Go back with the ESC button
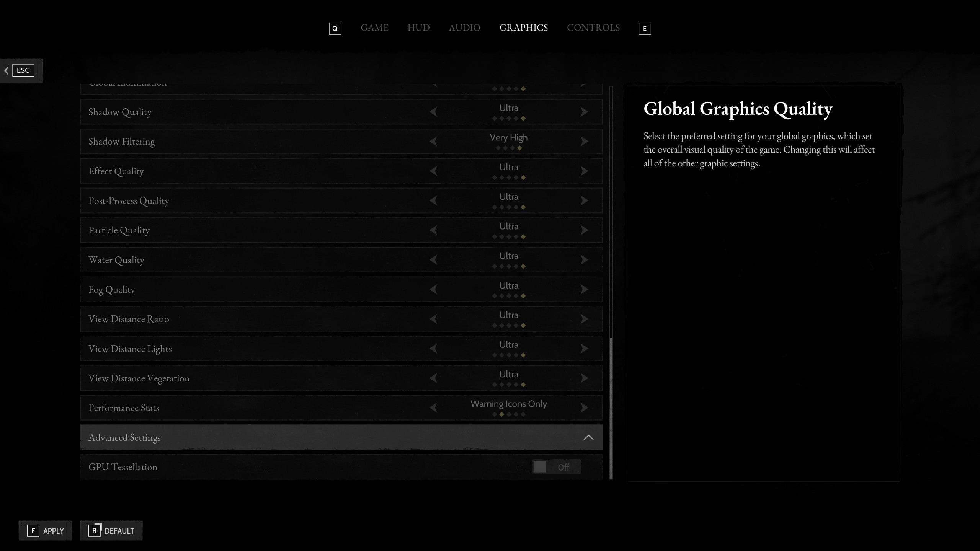Viewport: 980px width, 551px height. (22, 70)
